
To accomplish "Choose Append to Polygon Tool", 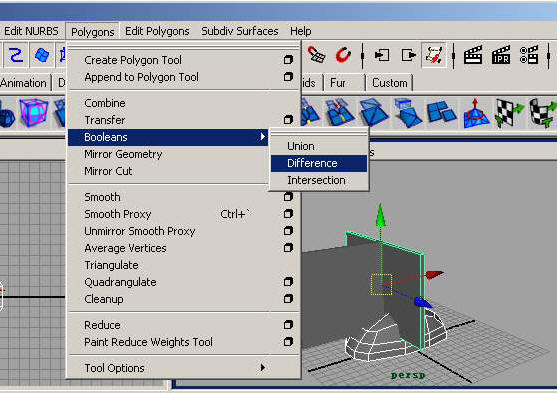I will coord(141,77).
